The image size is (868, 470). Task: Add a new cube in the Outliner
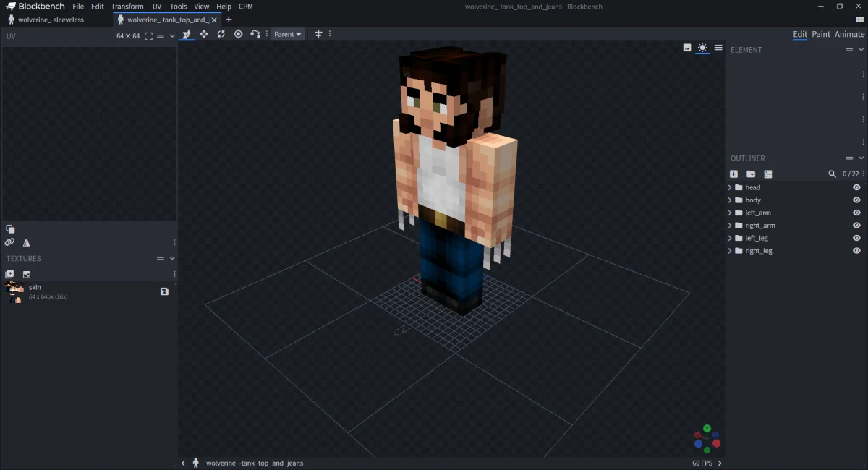click(x=733, y=174)
